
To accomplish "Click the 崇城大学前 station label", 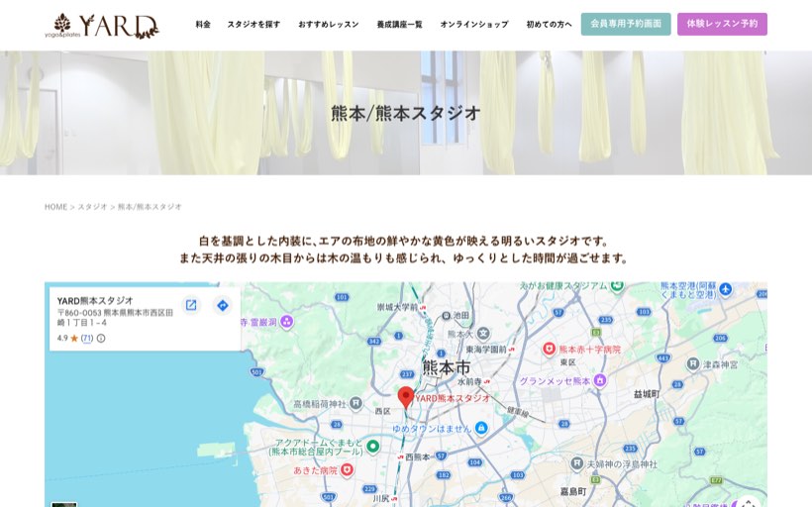I will [x=397, y=307].
